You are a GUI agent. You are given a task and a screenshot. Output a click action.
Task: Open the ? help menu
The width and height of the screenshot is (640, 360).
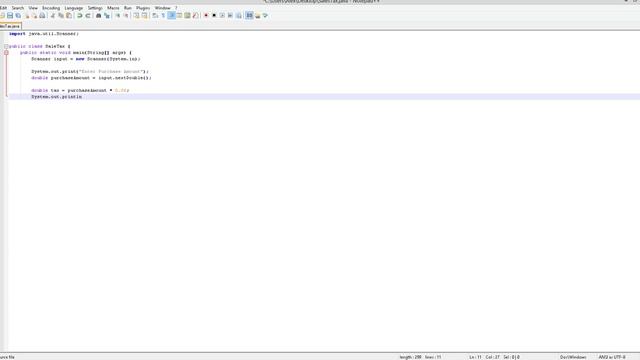point(176,8)
